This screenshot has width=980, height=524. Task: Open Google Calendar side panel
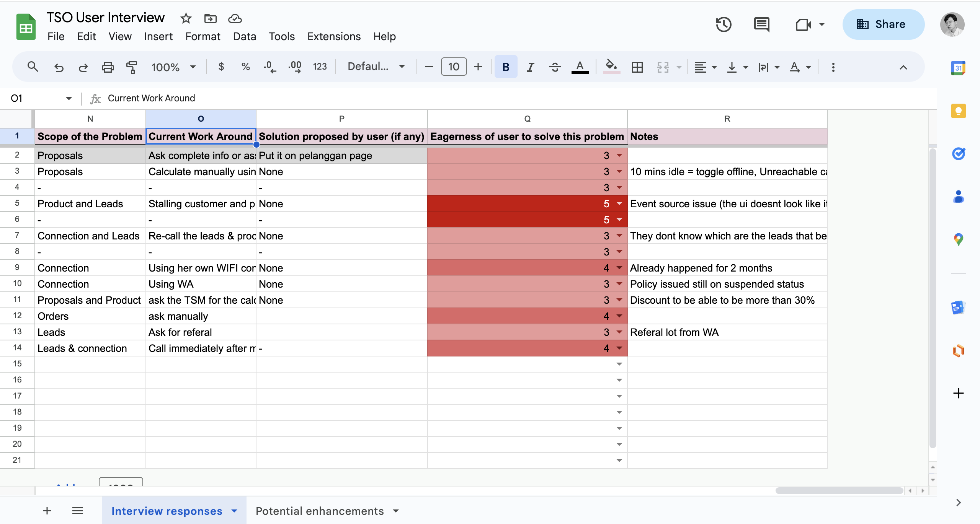(958, 68)
